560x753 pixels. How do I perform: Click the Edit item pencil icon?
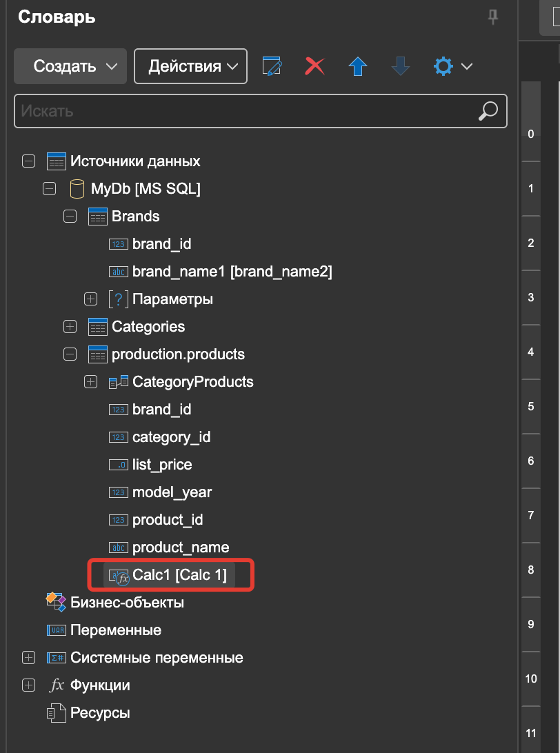point(272,66)
